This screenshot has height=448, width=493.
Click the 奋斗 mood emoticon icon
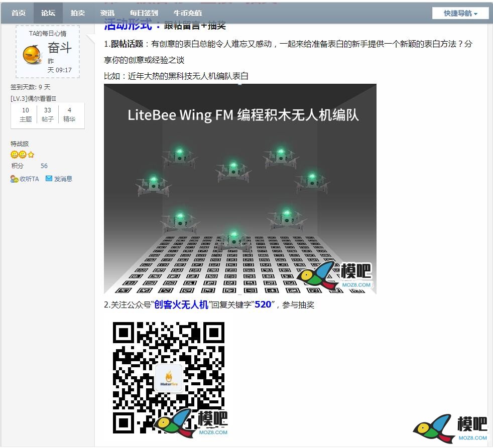point(32,54)
